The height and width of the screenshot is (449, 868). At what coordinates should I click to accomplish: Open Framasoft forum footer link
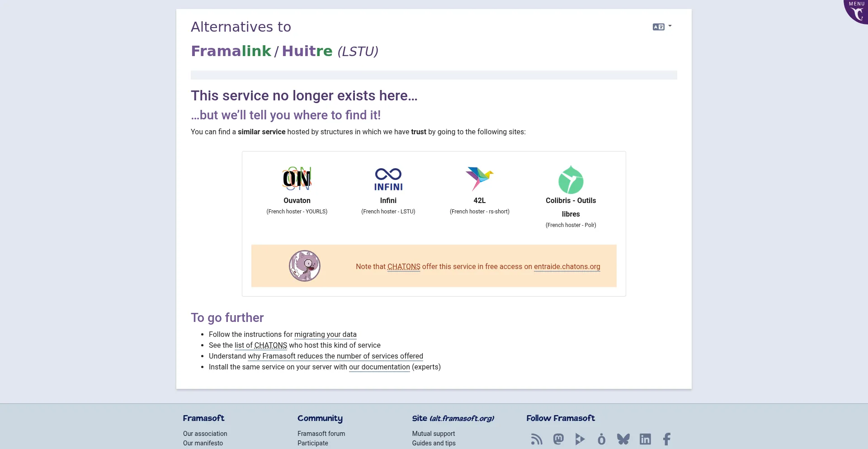click(x=321, y=434)
